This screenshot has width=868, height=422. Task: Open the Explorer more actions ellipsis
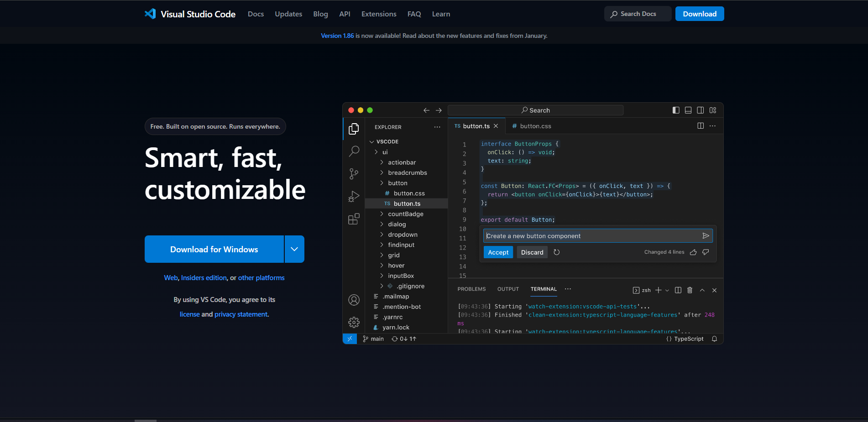coord(437,127)
